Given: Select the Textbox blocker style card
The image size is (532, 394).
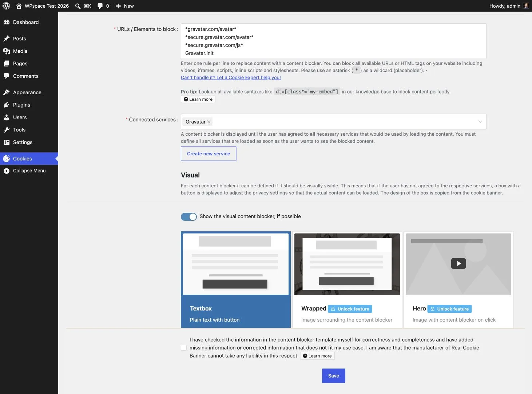Looking at the screenshot, I should [235, 279].
